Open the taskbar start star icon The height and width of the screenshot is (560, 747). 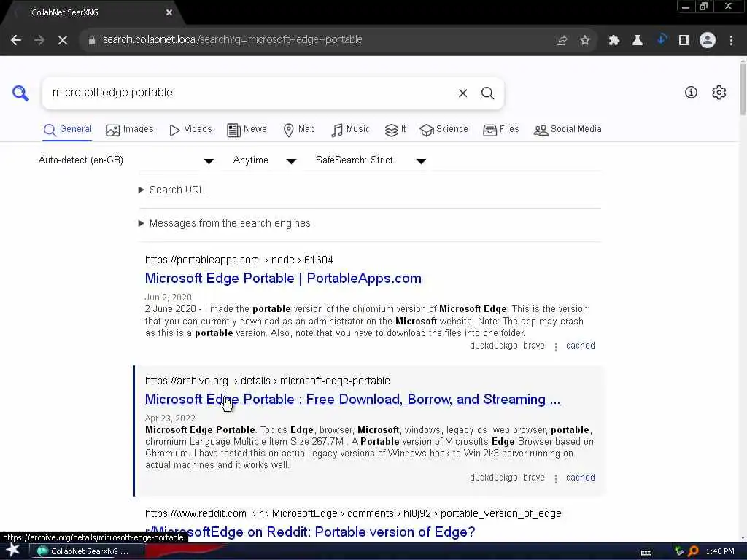coord(13,551)
